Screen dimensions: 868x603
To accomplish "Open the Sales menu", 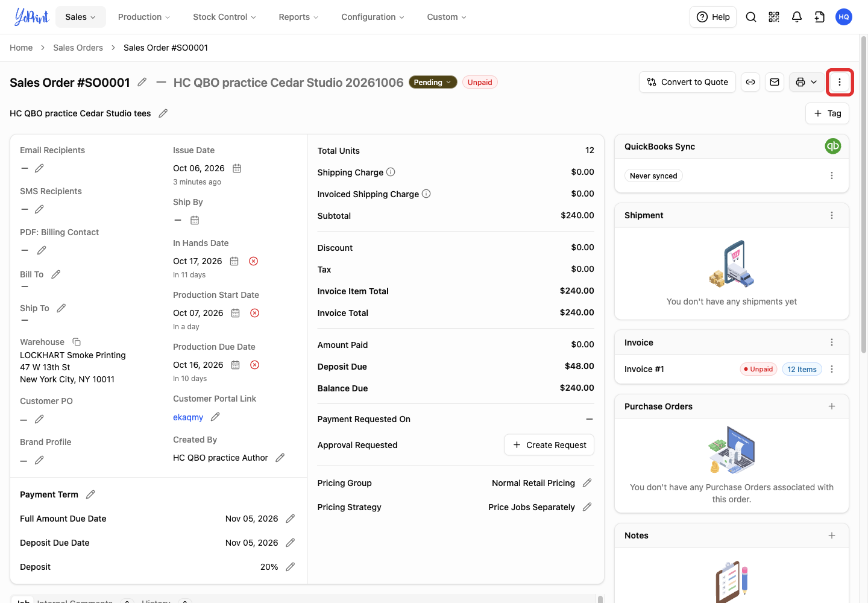I will coord(81,17).
